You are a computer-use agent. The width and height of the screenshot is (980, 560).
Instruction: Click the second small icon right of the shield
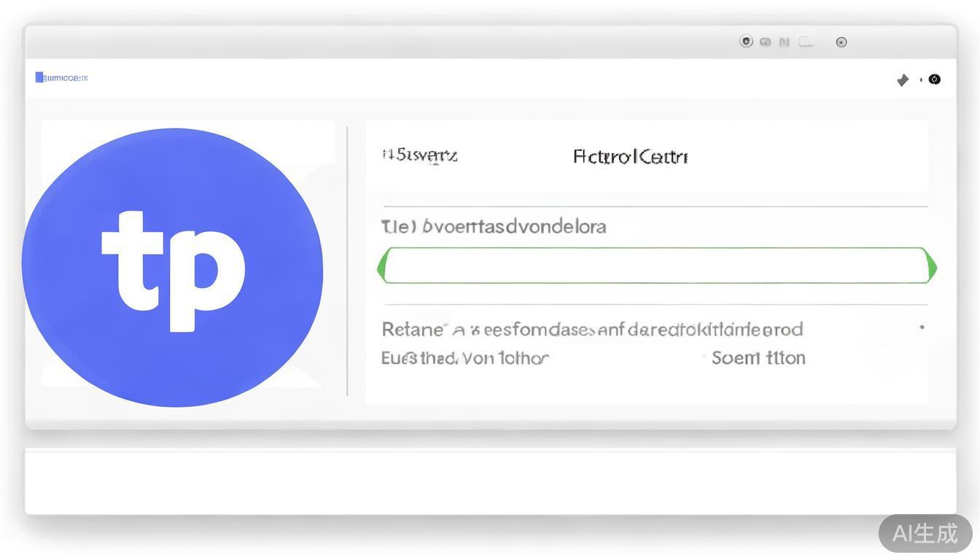click(765, 42)
